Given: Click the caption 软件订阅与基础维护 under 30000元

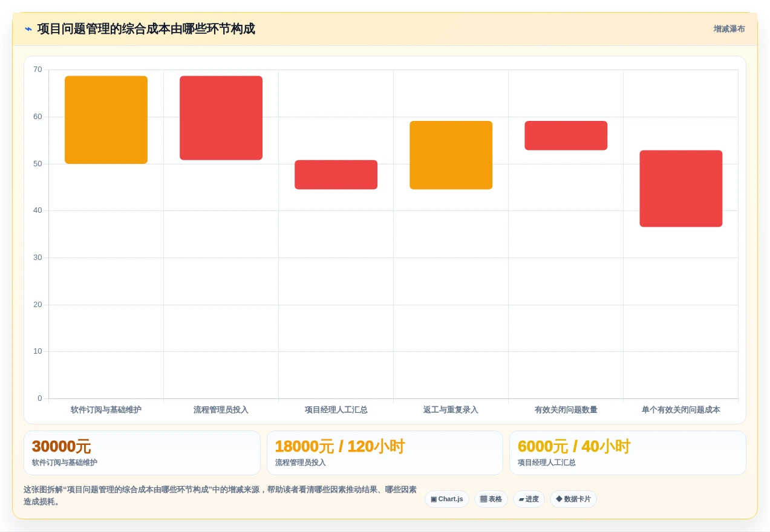Looking at the screenshot, I should (x=65, y=462).
